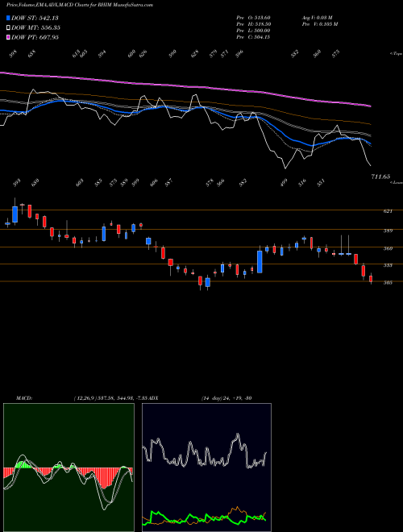The width and height of the screenshot is (403, 532).
Task: Click the Pre L: 500.00 value
Action: [253, 31]
